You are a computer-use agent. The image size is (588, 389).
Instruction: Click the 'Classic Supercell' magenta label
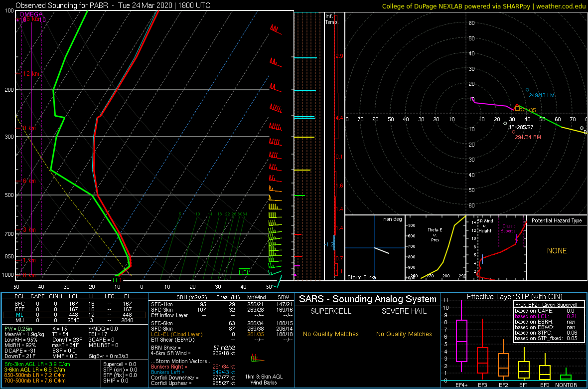[x=509, y=228]
